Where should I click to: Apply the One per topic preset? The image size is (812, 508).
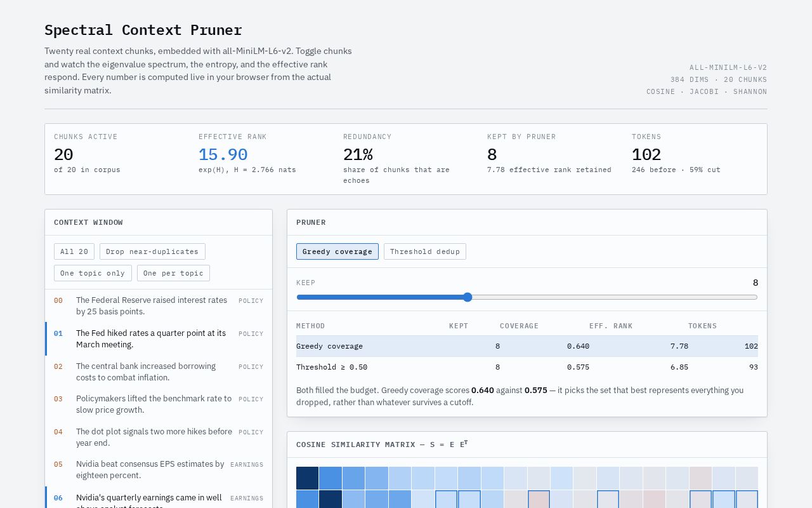173,273
